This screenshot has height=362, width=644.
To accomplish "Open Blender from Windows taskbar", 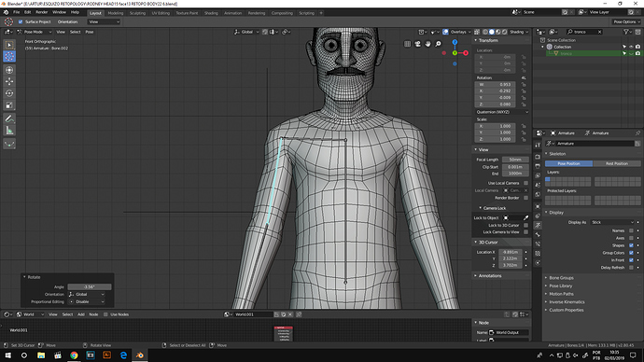I will [140, 355].
